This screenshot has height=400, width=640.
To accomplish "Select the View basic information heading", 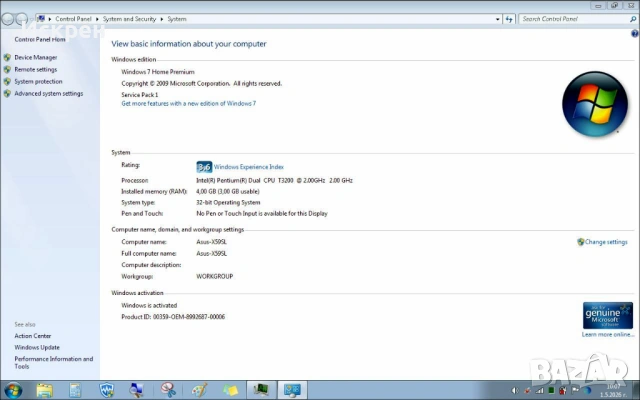I will [189, 44].
